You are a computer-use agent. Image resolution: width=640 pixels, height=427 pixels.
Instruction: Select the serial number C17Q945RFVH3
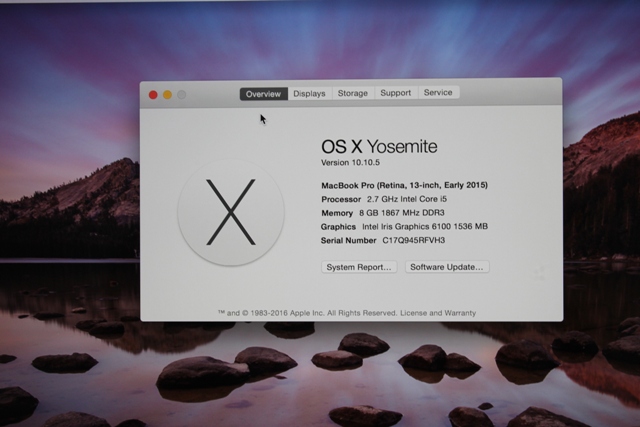[x=413, y=240]
